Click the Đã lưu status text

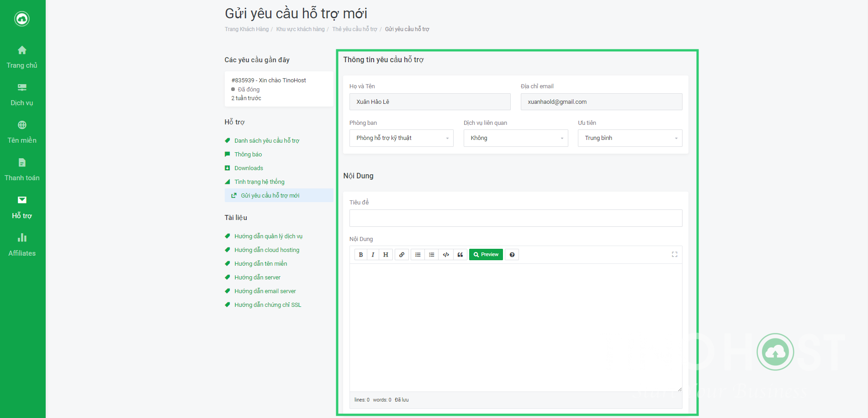tap(402, 400)
